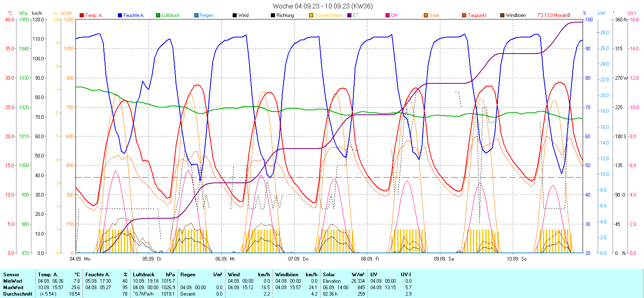Image resolution: width=644 pixels, height=298 pixels.
Task: Click the red Temp. A. legend swatch
Action: click(x=82, y=15)
